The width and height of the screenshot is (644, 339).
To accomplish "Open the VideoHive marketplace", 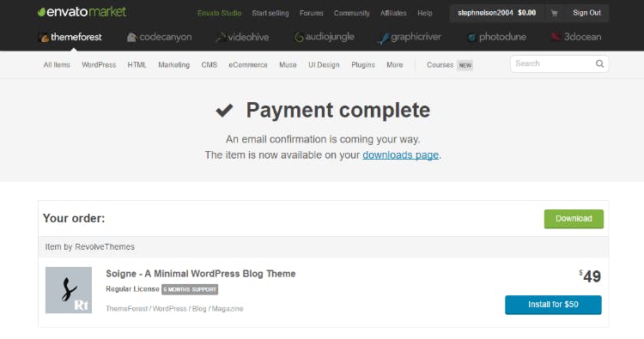I will pos(242,38).
